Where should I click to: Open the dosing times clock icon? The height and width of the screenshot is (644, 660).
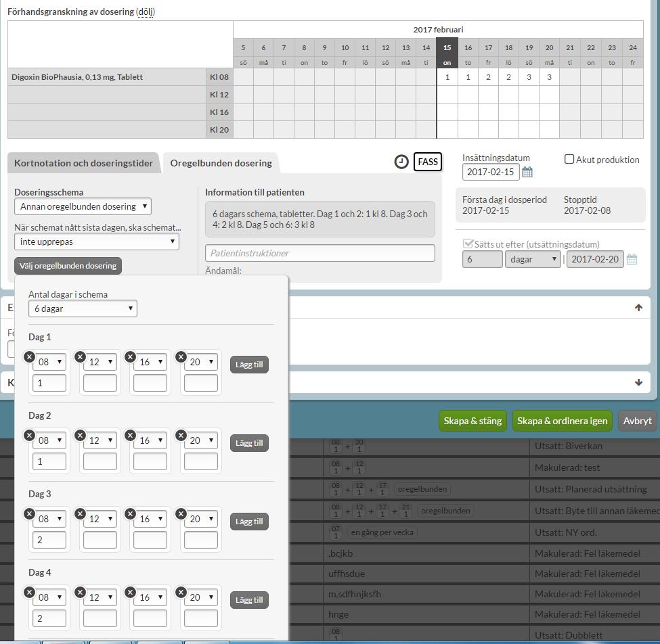tap(401, 162)
